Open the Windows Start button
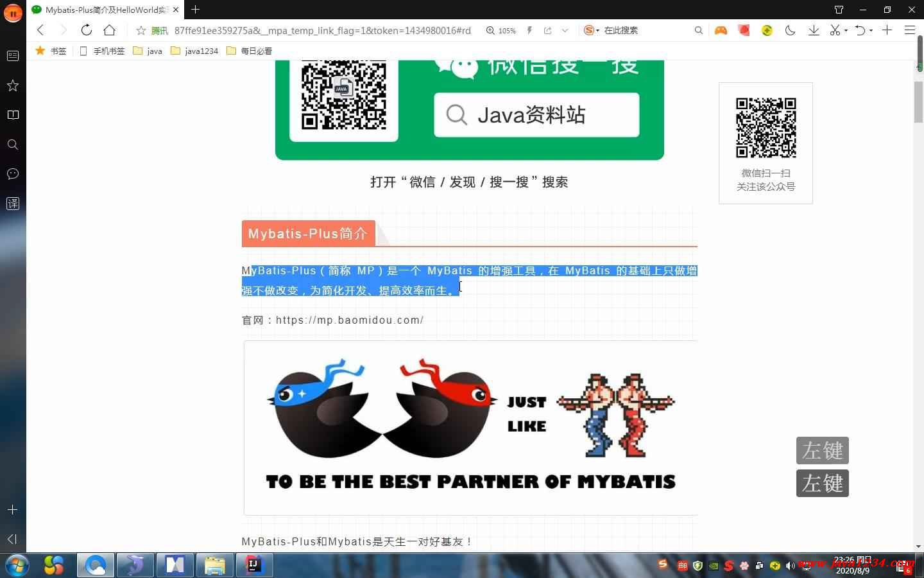Screen dimensions: 924x578 (17, 565)
